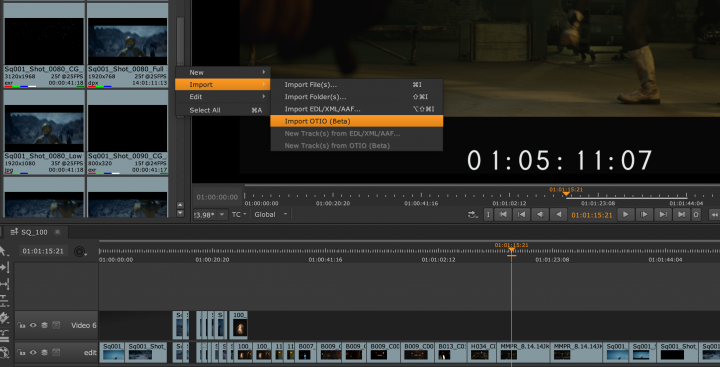Choose Import File(s)... from submenu
This screenshot has width=720, height=367.
pyautogui.click(x=357, y=85)
